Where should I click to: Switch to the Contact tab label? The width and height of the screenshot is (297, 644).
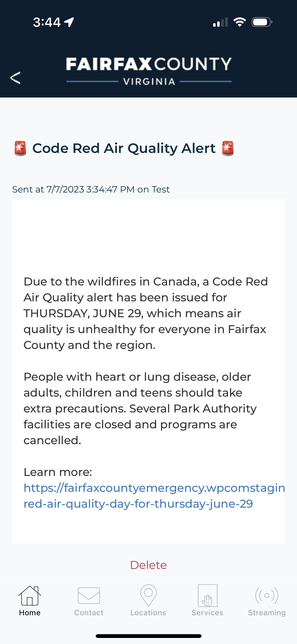(x=89, y=613)
